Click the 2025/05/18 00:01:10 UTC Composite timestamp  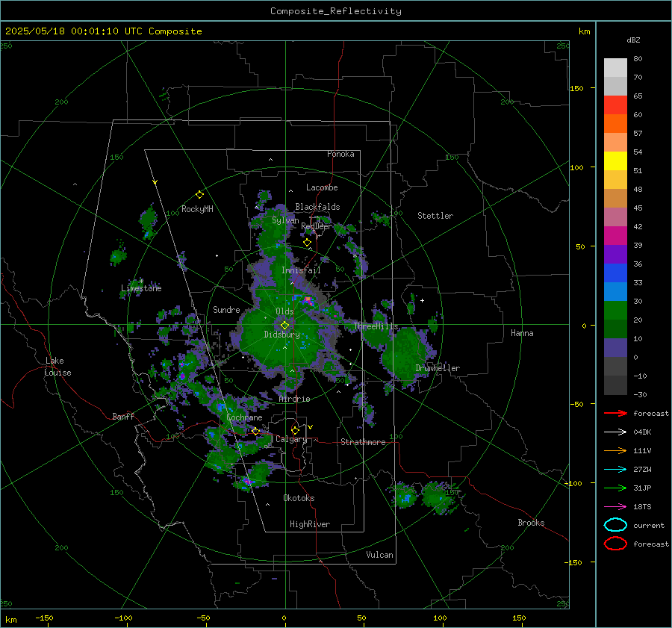pos(103,31)
